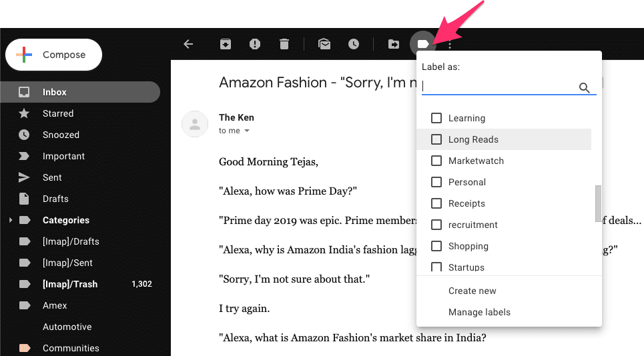The width and height of the screenshot is (644, 356).
Task: Click the label list scrollbar
Action: (x=598, y=203)
